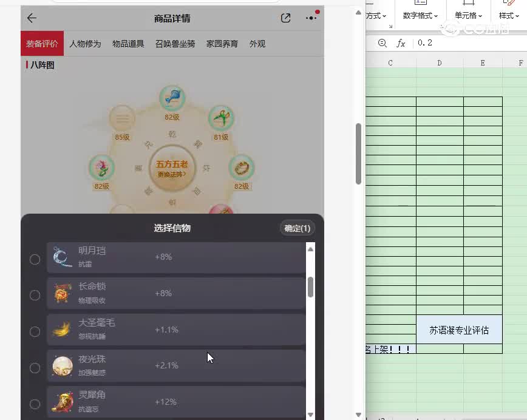Click the fx insert function icon
527x420 pixels.
[x=401, y=43]
